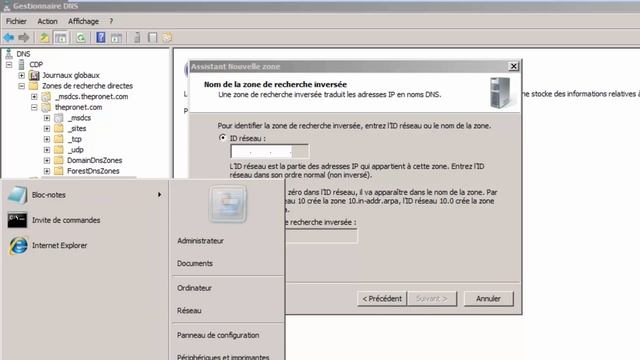640x360 pixels.
Task: Select the _msdcs subfolder label
Action: point(79,118)
